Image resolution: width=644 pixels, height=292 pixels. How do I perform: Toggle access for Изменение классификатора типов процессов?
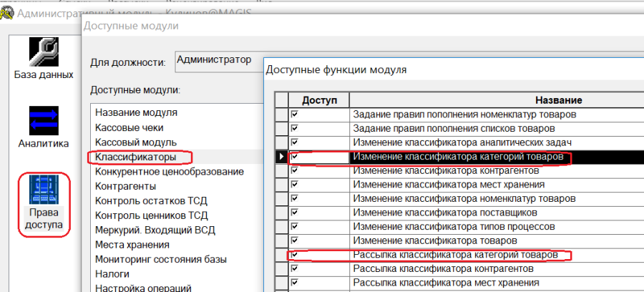(x=294, y=226)
